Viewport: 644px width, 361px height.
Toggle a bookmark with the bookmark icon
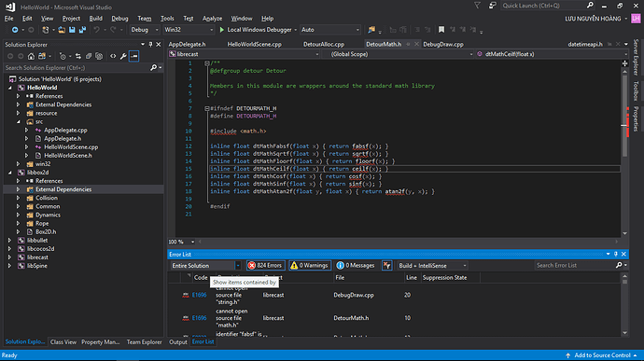coord(441,30)
